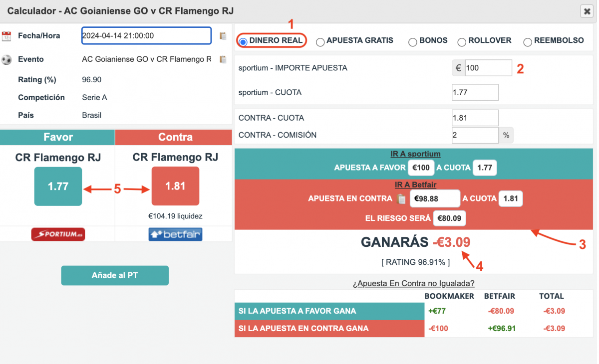Click the calendar icon beside Fecha/Hora
The height and width of the screenshot is (364, 599).
pyautogui.click(x=6, y=36)
